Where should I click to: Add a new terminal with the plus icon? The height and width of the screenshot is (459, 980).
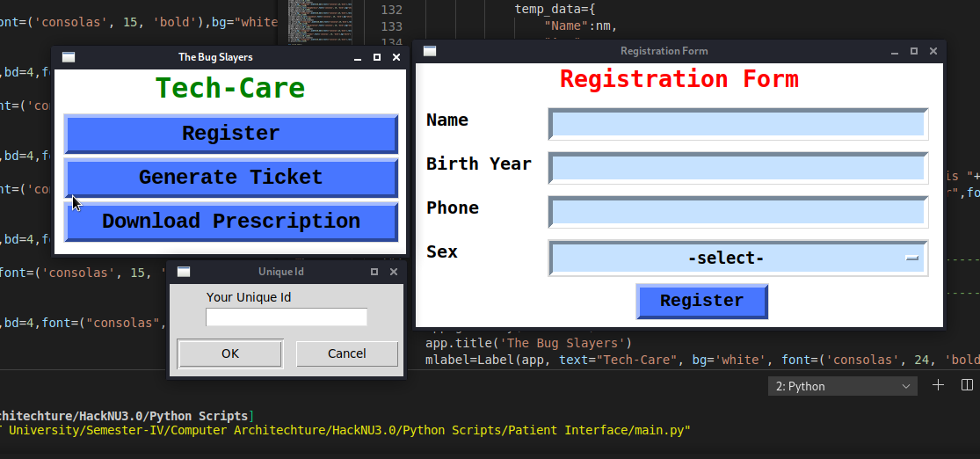pyautogui.click(x=938, y=385)
